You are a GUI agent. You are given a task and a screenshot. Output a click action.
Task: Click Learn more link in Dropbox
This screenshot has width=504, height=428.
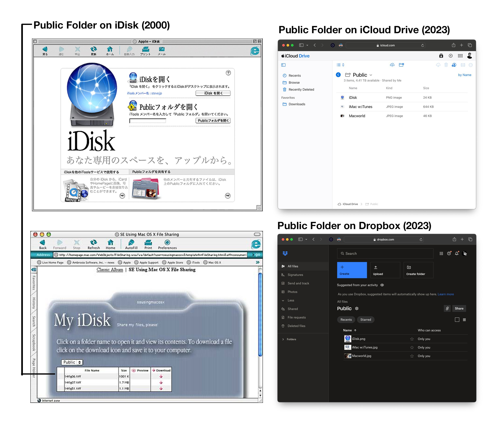[x=445, y=294]
